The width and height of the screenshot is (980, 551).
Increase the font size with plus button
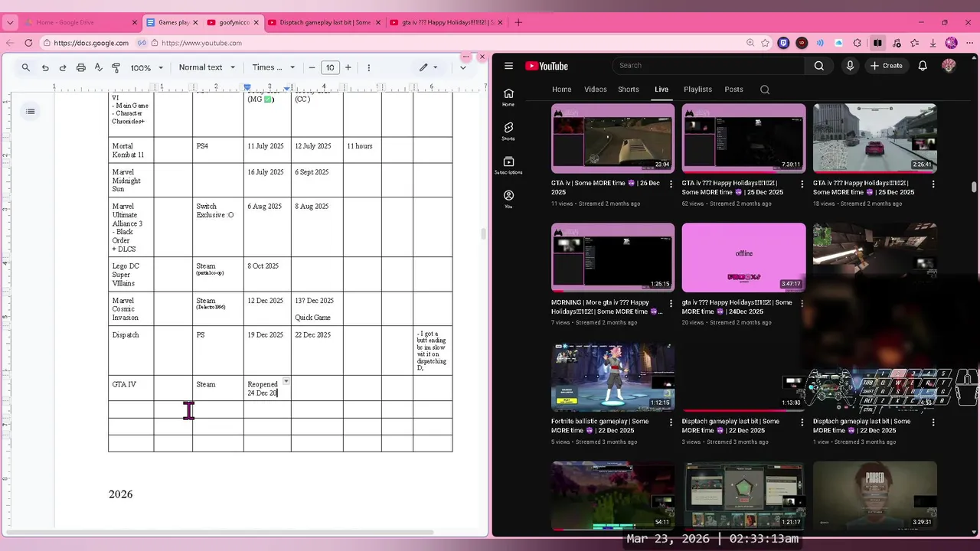point(348,67)
